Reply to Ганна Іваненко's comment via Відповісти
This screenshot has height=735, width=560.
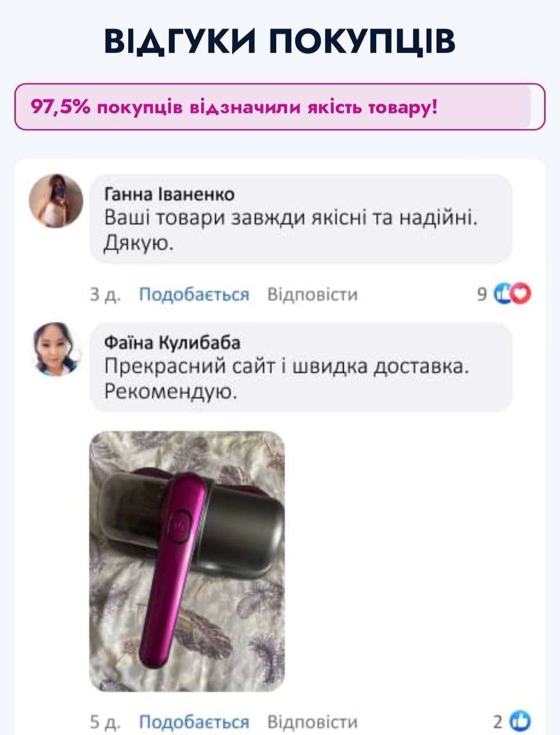pos(312,295)
